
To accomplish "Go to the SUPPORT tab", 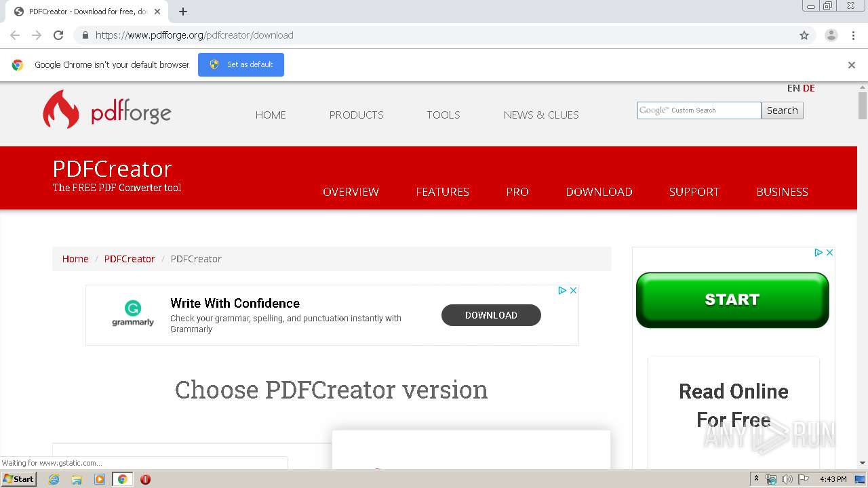I will click(694, 192).
